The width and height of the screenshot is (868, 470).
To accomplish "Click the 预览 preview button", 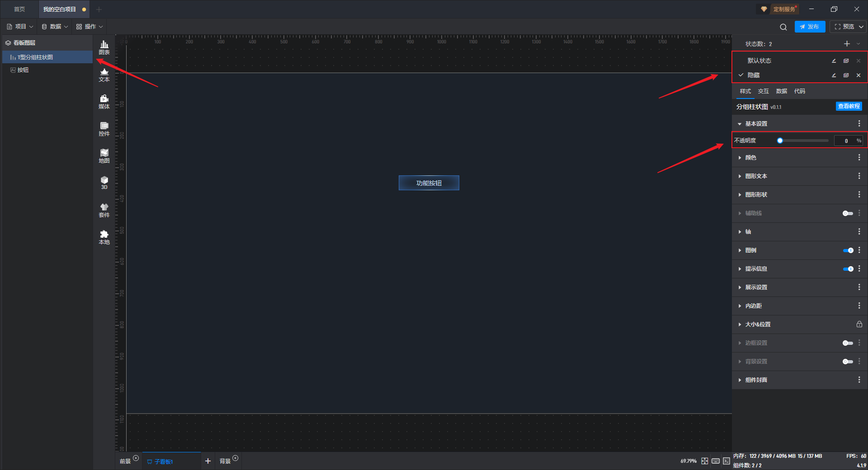I will point(844,27).
